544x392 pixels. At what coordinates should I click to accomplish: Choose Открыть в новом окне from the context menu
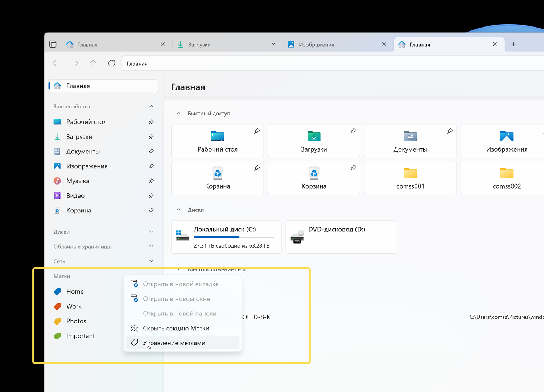183,299
